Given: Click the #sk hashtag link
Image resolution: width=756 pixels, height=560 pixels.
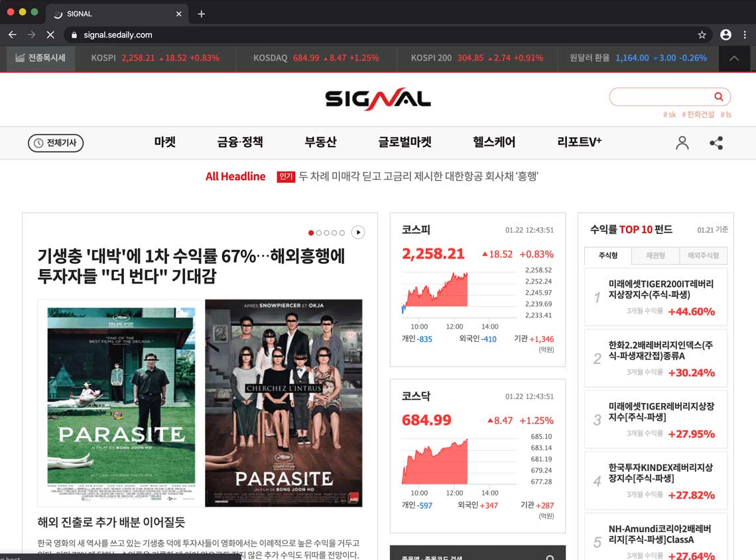Looking at the screenshot, I should (x=669, y=114).
